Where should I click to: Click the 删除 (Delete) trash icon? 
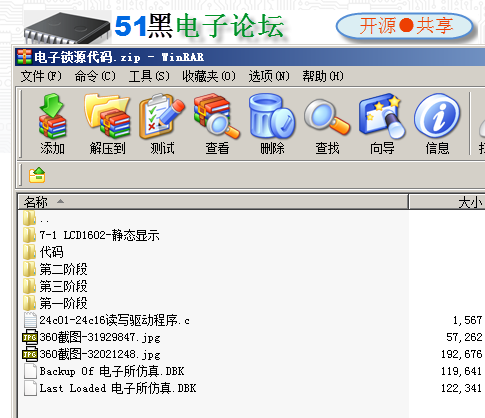coord(272,116)
